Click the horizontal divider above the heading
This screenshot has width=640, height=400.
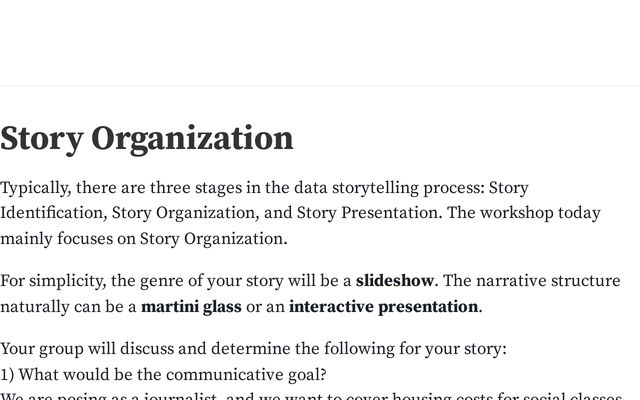320,86
